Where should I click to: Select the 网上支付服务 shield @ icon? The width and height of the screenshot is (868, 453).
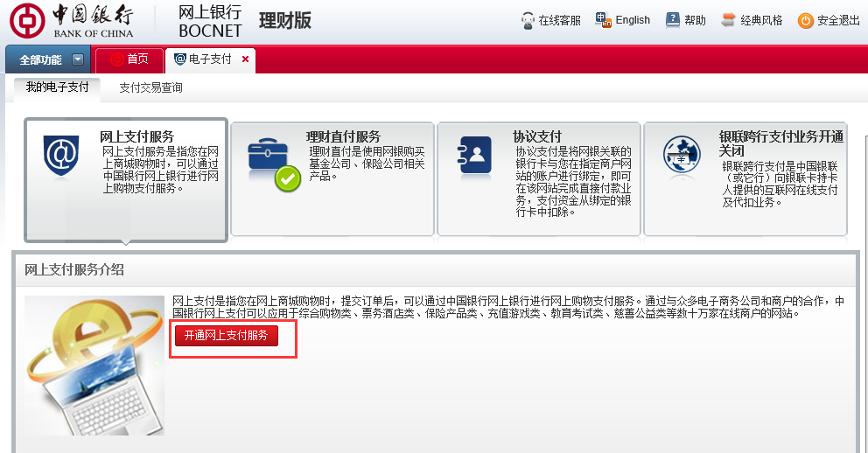pos(61,156)
